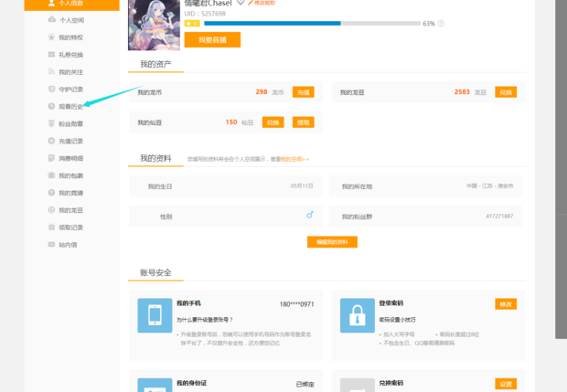Viewport: 567px width, 392px height.
Task: Click 充值 button for 我的龙币
Action: click(303, 92)
